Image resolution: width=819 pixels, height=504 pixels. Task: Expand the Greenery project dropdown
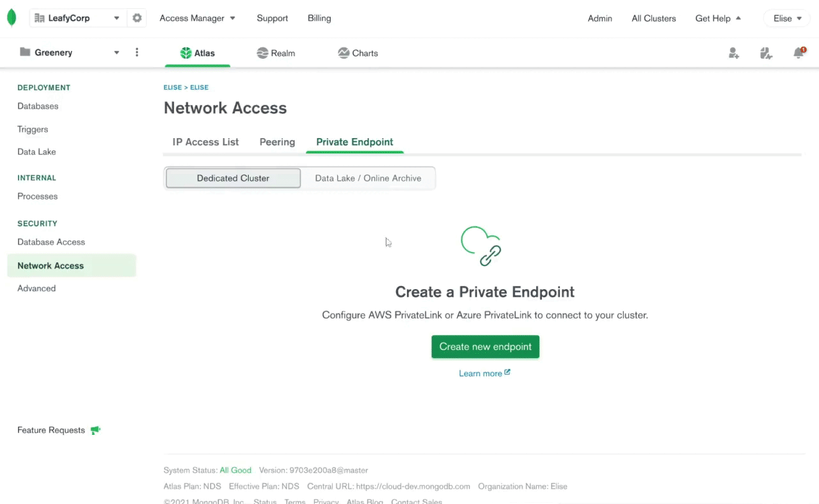[116, 52]
